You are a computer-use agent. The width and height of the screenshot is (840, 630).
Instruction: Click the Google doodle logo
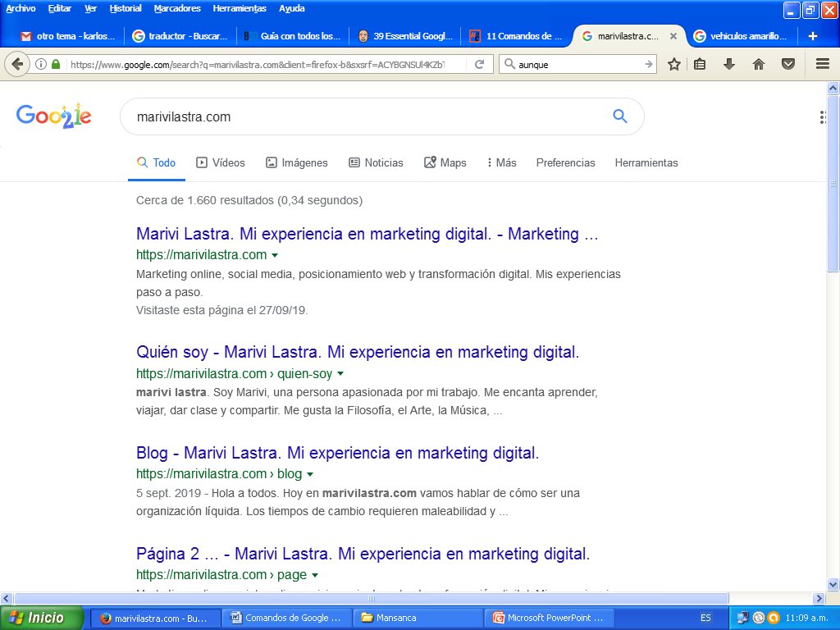coord(53,116)
